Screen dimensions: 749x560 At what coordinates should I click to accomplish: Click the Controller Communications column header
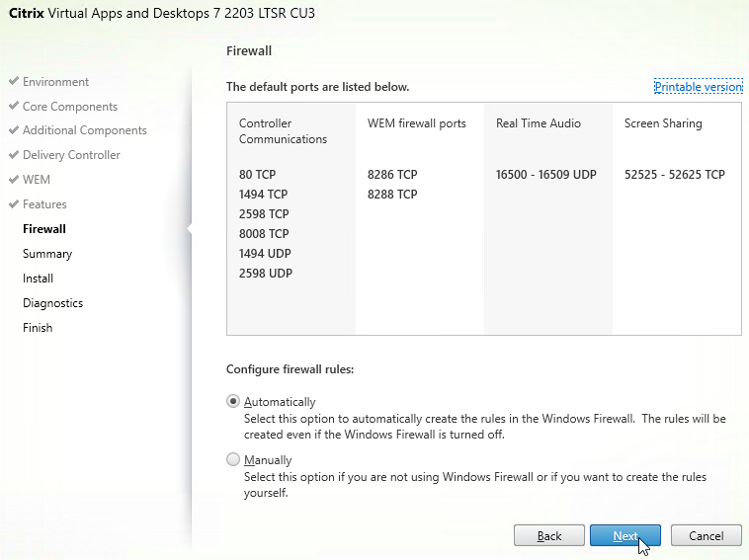click(283, 131)
